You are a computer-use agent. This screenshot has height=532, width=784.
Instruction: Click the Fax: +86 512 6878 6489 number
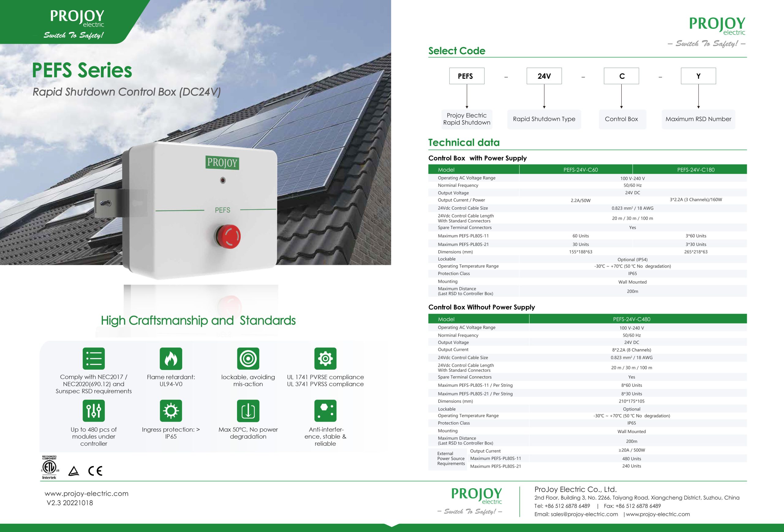coord(632,506)
